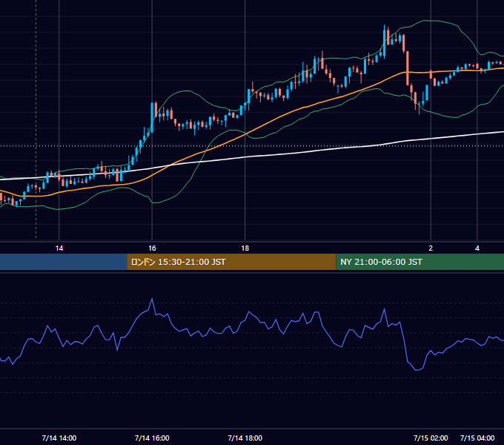Screen dimensions: 504x445
Task: Click the long red candlestick after the chart high
Action: 408,68
